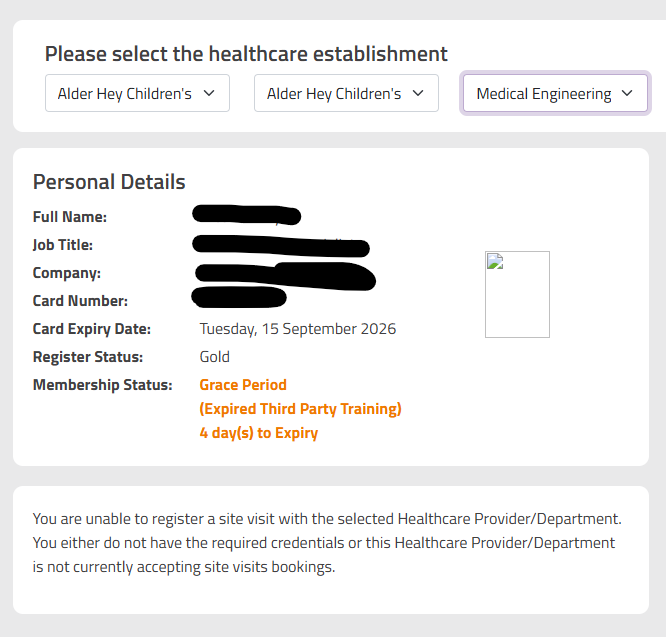Click the Personal Details heading
The width and height of the screenshot is (666, 637).
tap(109, 182)
